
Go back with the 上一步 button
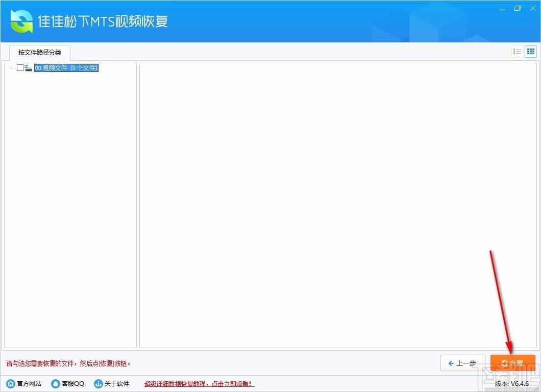point(463,363)
